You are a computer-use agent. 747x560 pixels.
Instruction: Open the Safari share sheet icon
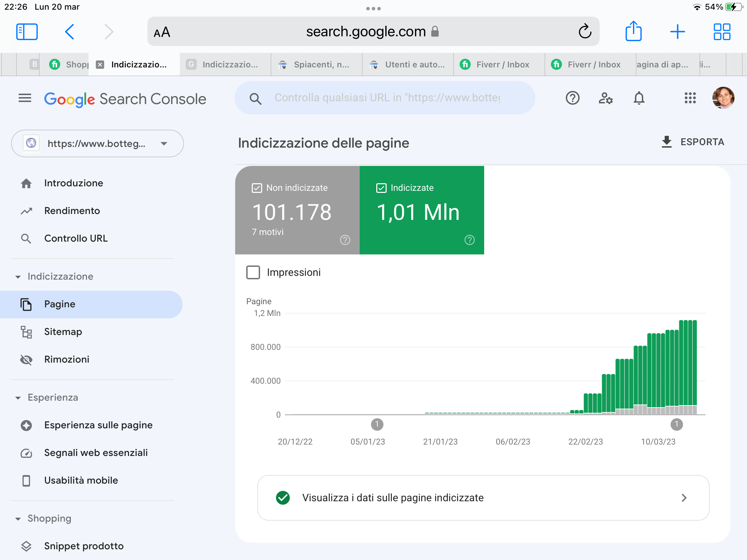(x=634, y=31)
